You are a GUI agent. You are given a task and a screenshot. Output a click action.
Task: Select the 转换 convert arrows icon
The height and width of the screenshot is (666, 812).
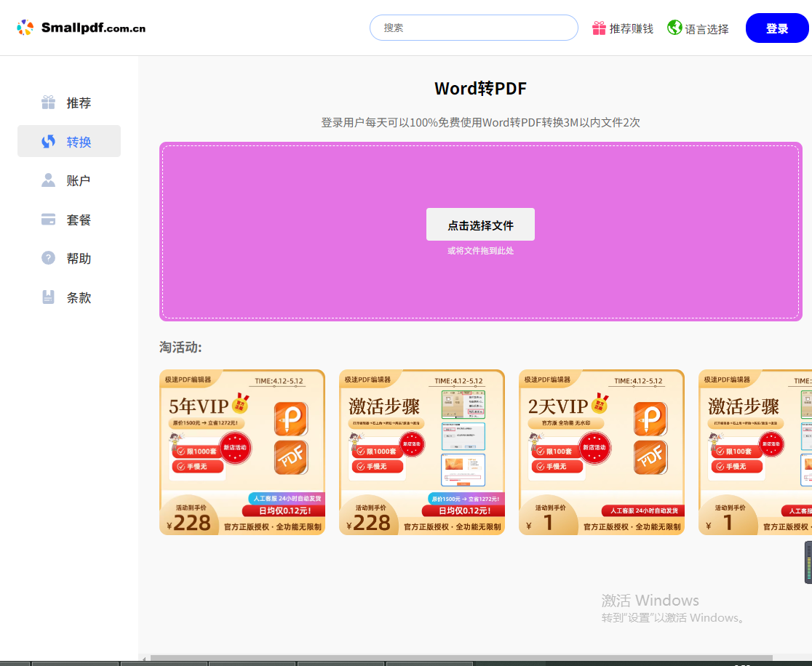pyautogui.click(x=48, y=141)
